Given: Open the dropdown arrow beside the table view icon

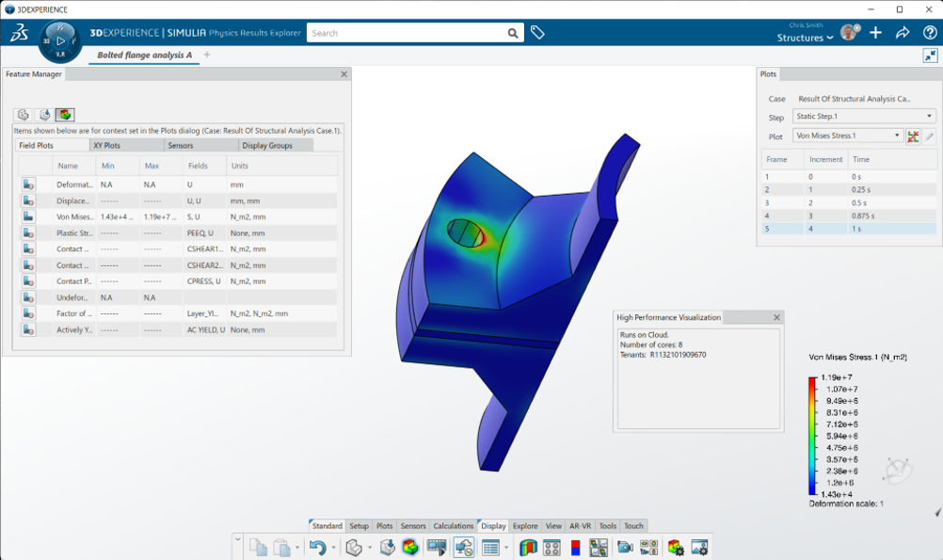Looking at the screenshot, I should pos(505,548).
